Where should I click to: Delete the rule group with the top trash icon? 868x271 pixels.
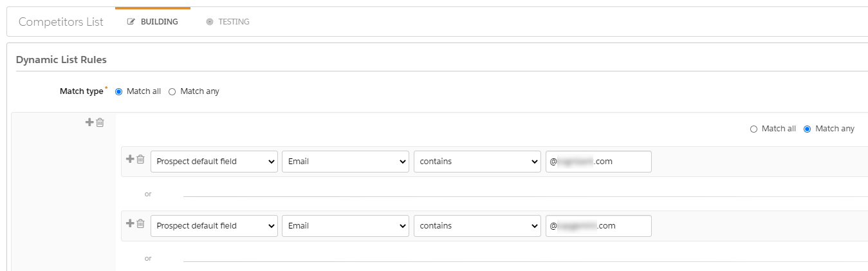pos(100,122)
